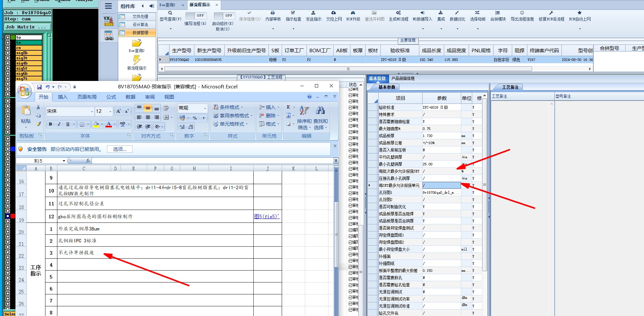
Task: Open the 图5(fig5) hyperlink in Excel
Action: point(267,216)
